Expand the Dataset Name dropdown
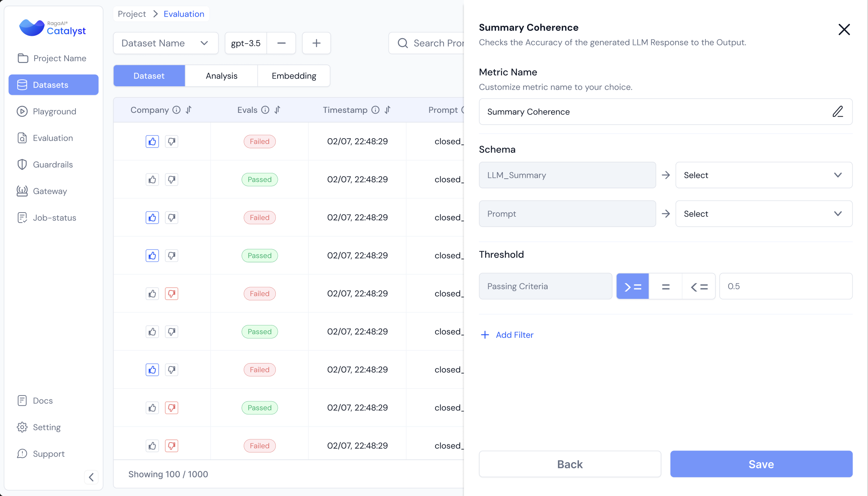This screenshot has height=496, width=868. tap(166, 43)
